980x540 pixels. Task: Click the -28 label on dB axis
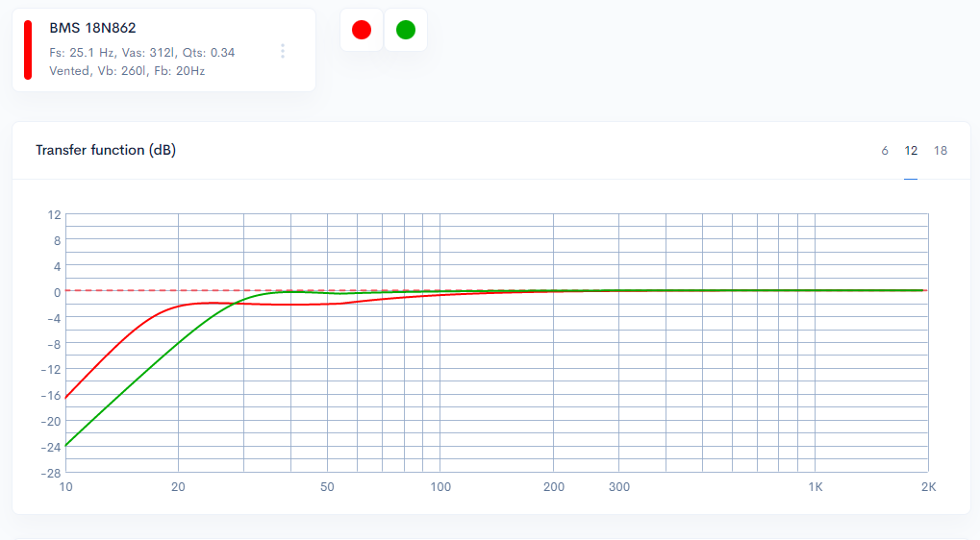pos(50,473)
